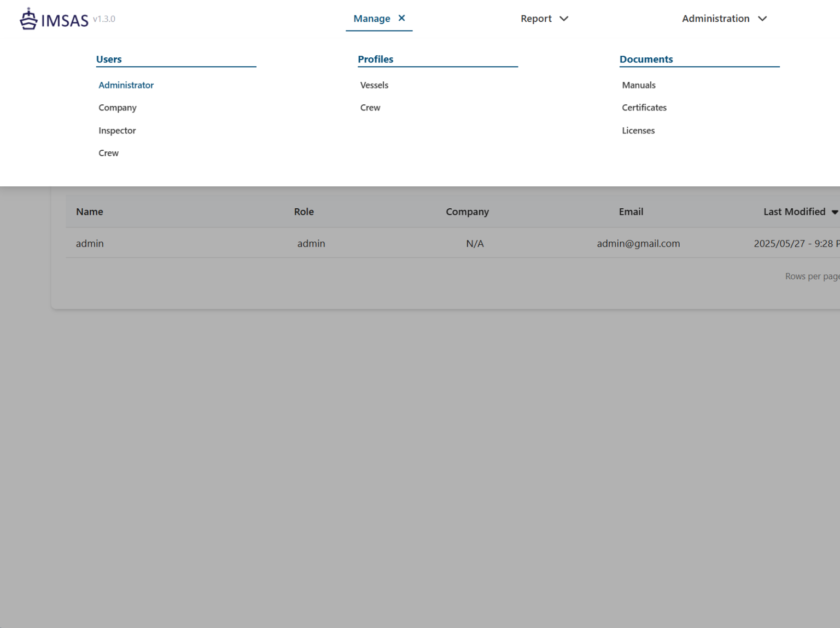Sort by the Last Modified column arrow

point(835,212)
